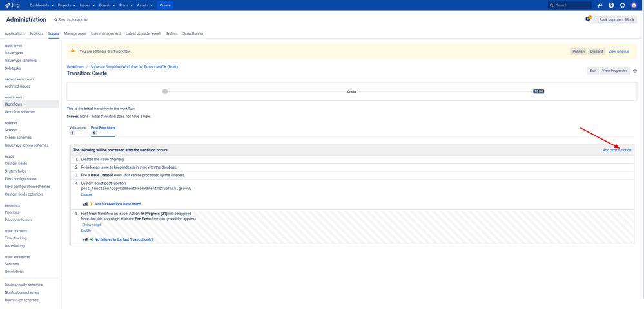Image resolution: width=644 pixels, height=309 pixels.
Task: Click the execution chart icon for no failures
Action: click(85, 239)
